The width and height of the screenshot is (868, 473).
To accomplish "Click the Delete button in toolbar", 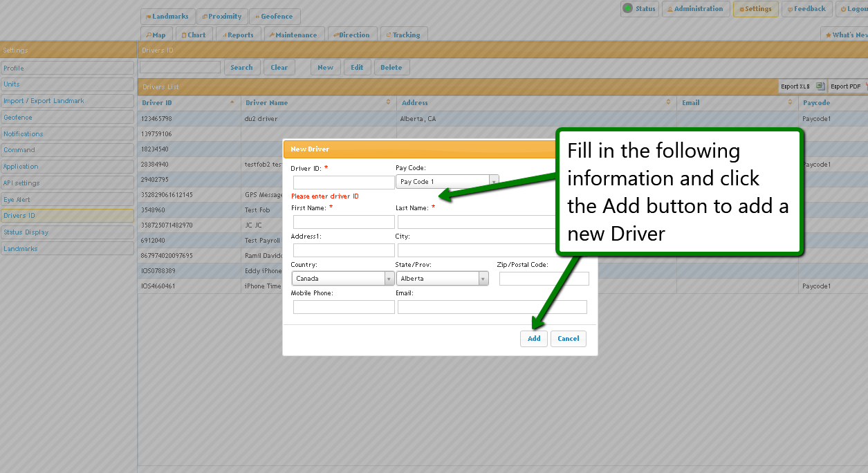I will coord(391,67).
